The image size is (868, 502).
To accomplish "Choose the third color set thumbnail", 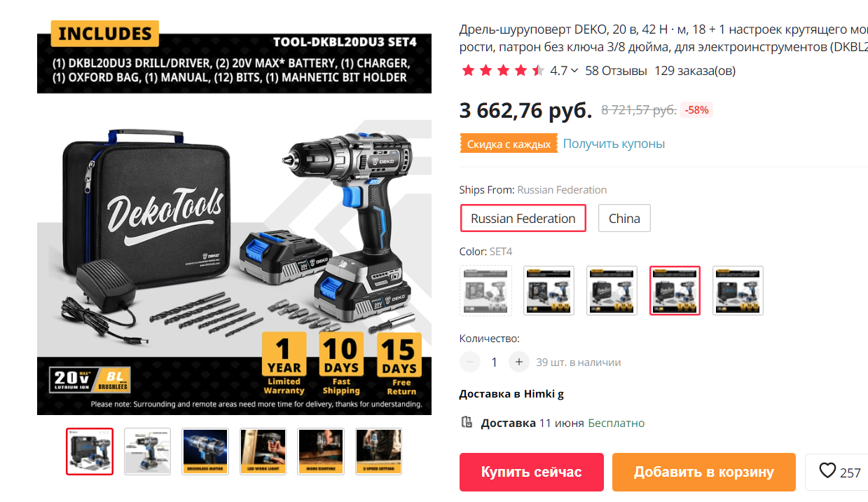I will click(612, 290).
